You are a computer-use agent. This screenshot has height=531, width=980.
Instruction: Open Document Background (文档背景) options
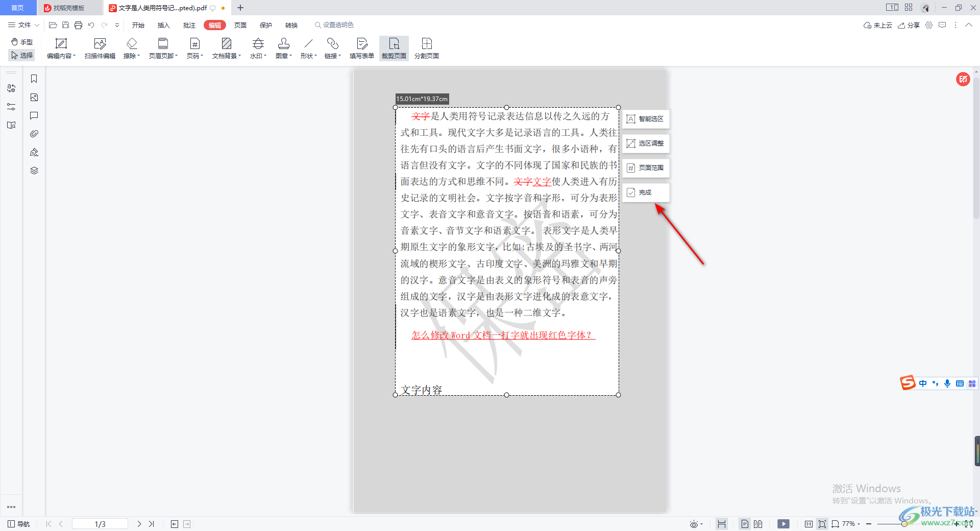coord(227,49)
